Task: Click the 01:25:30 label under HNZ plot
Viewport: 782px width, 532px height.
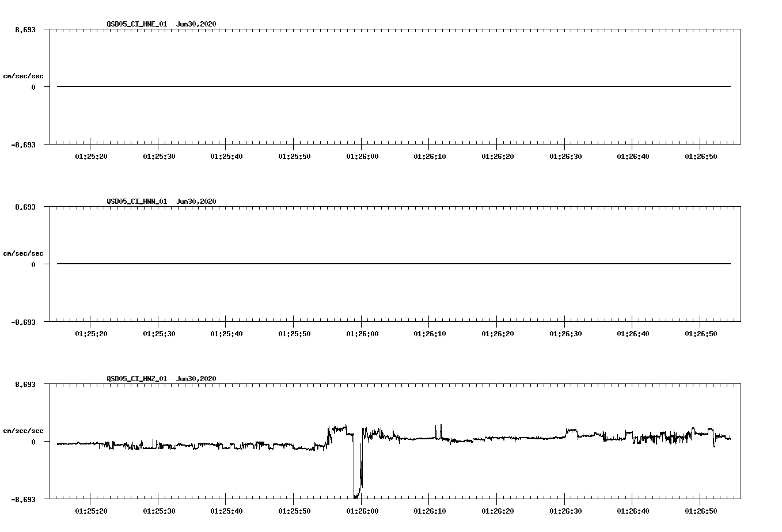Action: [158, 511]
